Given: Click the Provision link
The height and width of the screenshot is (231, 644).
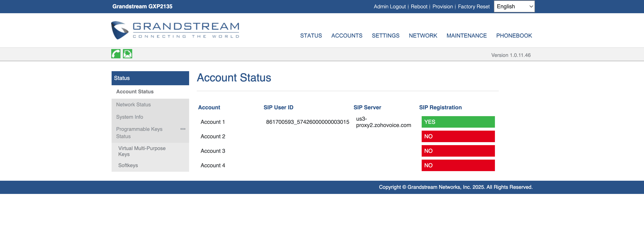Looking at the screenshot, I should point(442,7).
